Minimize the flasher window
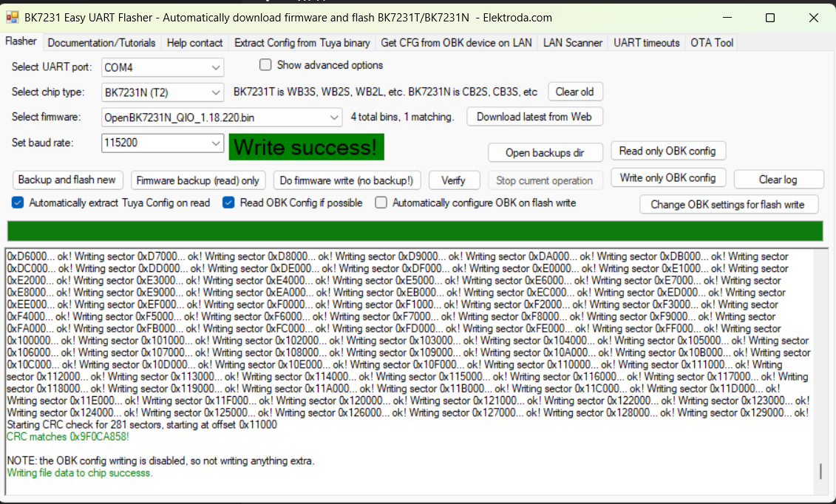Viewport: 836px width, 504px height. (x=728, y=18)
